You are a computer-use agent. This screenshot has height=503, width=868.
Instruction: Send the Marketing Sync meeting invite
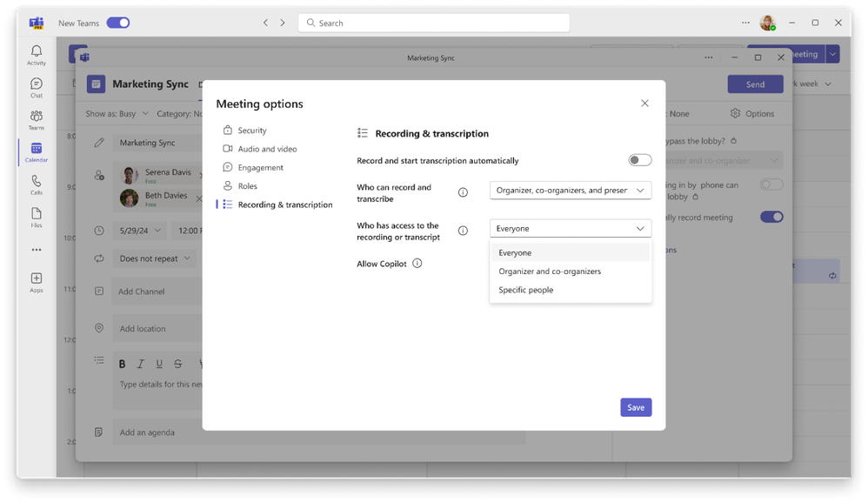(x=755, y=84)
